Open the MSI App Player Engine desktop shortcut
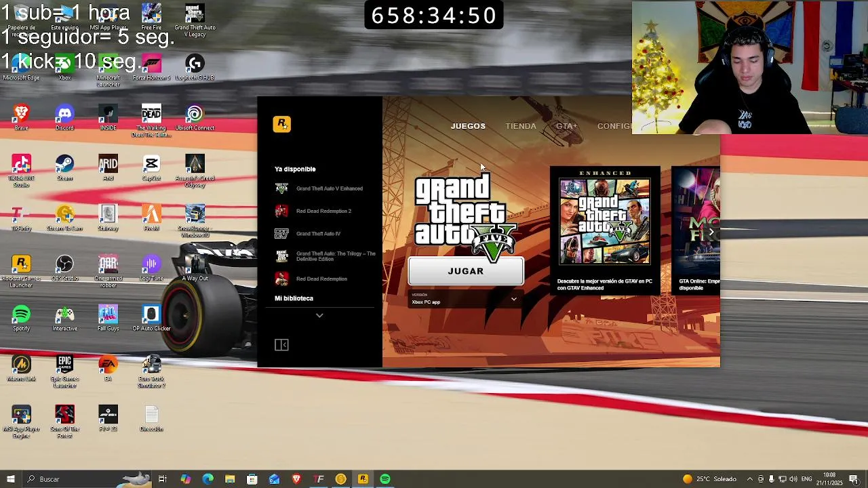868x488 pixels. [21, 422]
